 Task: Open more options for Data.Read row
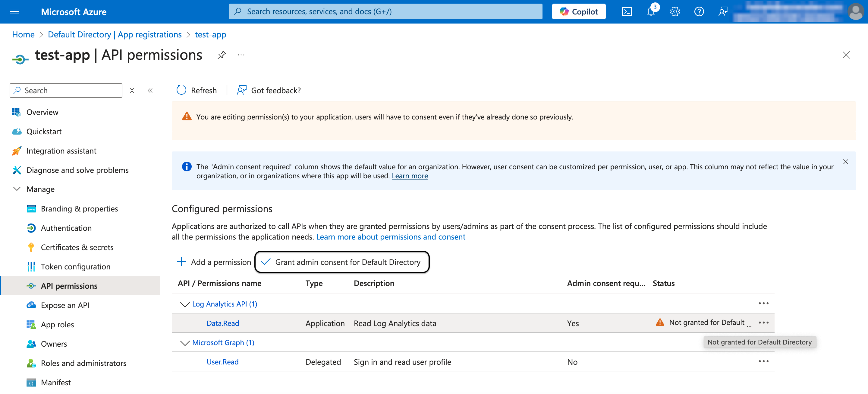[763, 323]
